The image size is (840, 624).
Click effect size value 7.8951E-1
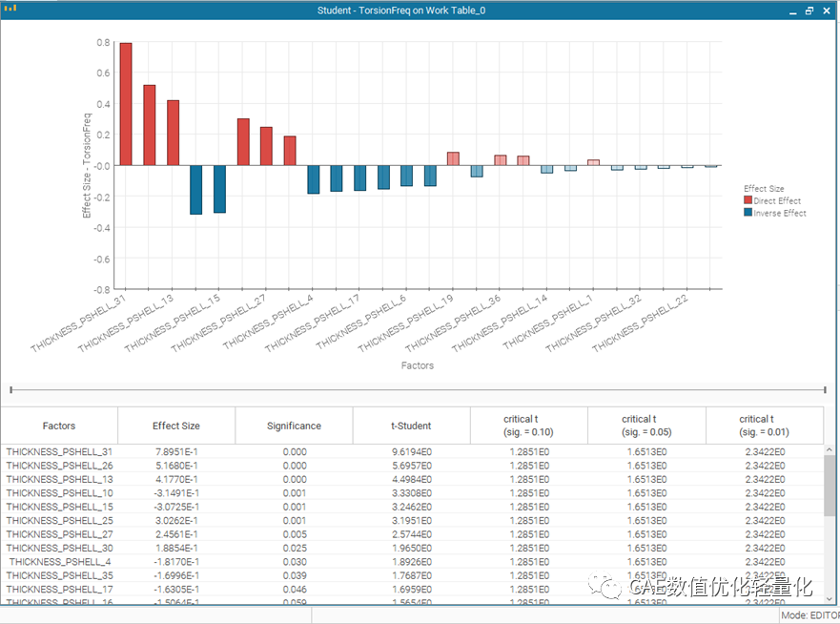(x=176, y=452)
